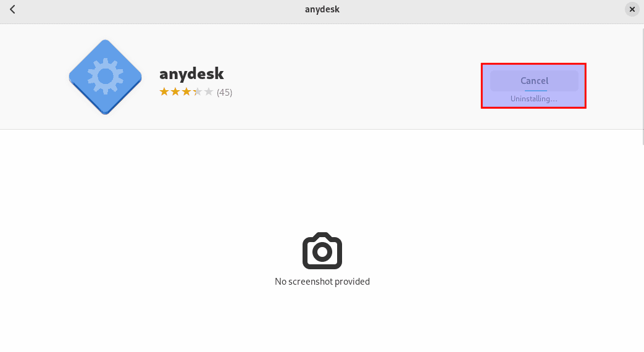
Task: Click the second gold rating star
Action: (x=175, y=91)
